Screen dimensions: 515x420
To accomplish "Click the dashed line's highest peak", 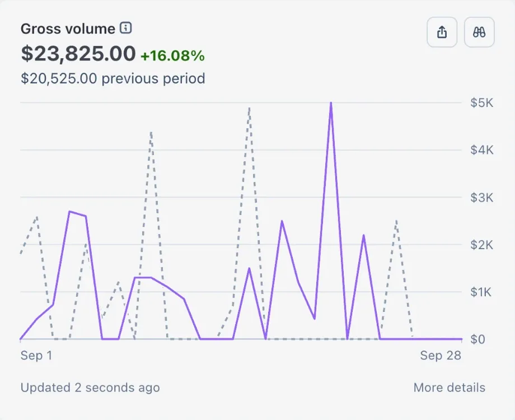I will (250, 108).
